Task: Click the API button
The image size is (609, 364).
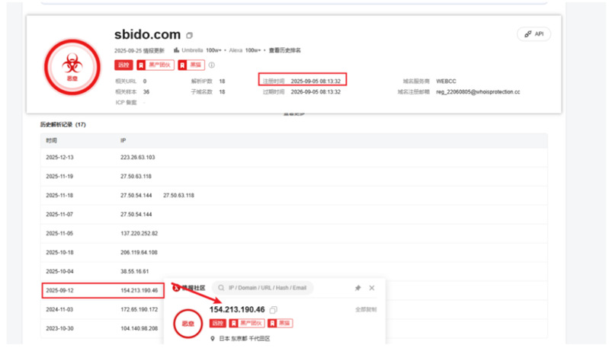Action: click(534, 34)
